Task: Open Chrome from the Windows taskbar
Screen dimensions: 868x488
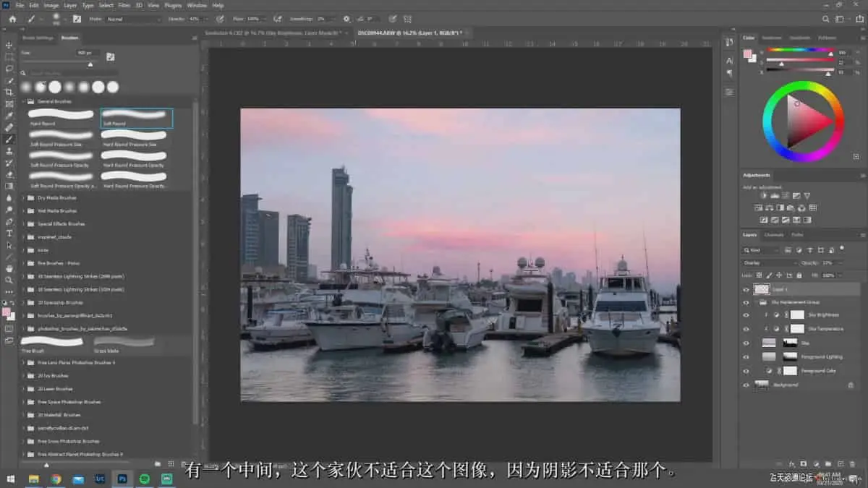Action: (x=56, y=479)
